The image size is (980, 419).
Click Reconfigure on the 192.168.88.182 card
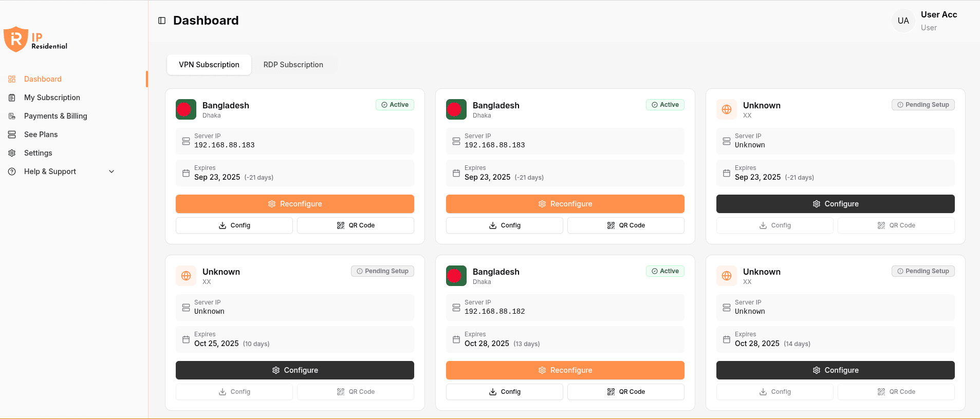565,370
